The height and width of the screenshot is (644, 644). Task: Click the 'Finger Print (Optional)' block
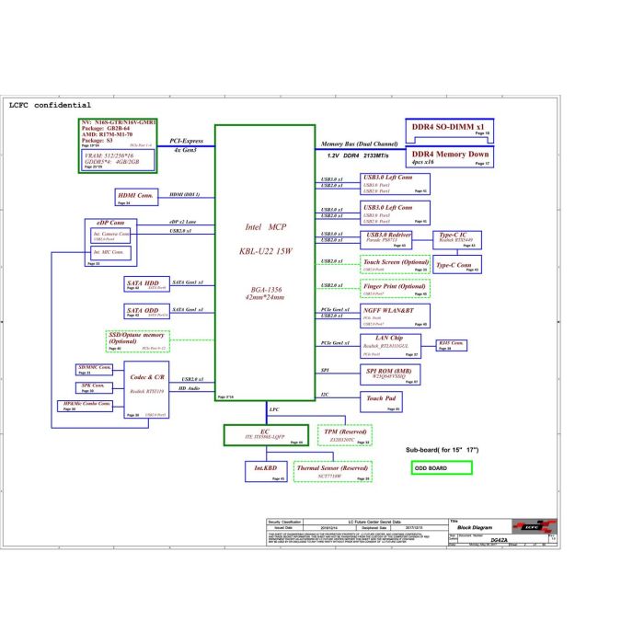pyautogui.click(x=395, y=288)
